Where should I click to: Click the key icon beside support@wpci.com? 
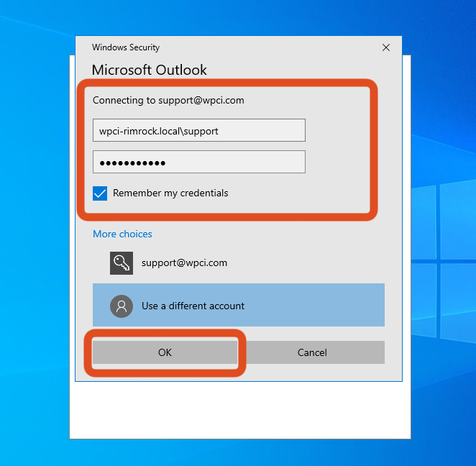click(x=122, y=263)
